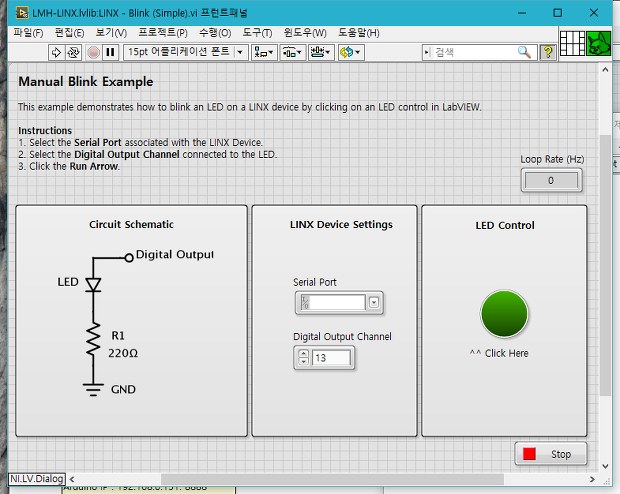Screen dimensions: 620x494
Task: Click the NI.LV.Dialog label
Action: tap(36, 479)
